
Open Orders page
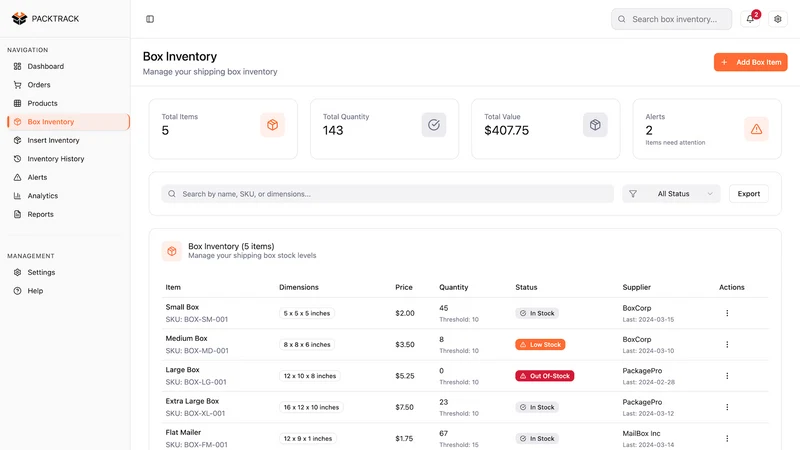[x=68, y=85]
